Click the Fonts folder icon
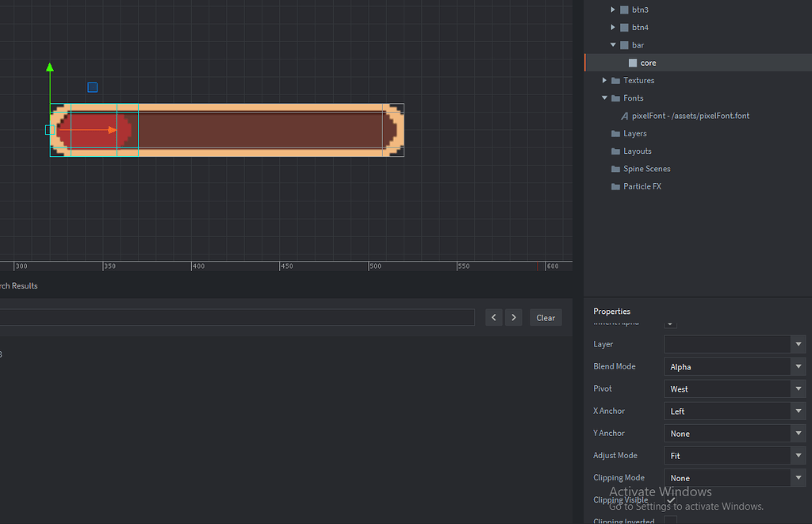The width and height of the screenshot is (812, 524). (615, 98)
